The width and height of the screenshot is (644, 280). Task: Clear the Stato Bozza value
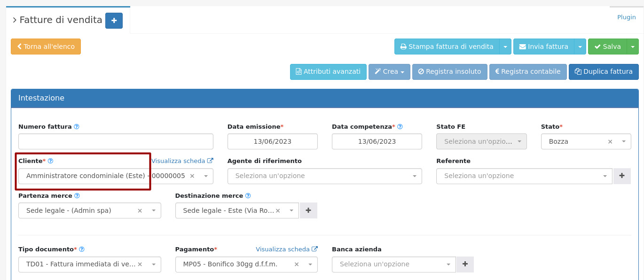[x=610, y=141]
